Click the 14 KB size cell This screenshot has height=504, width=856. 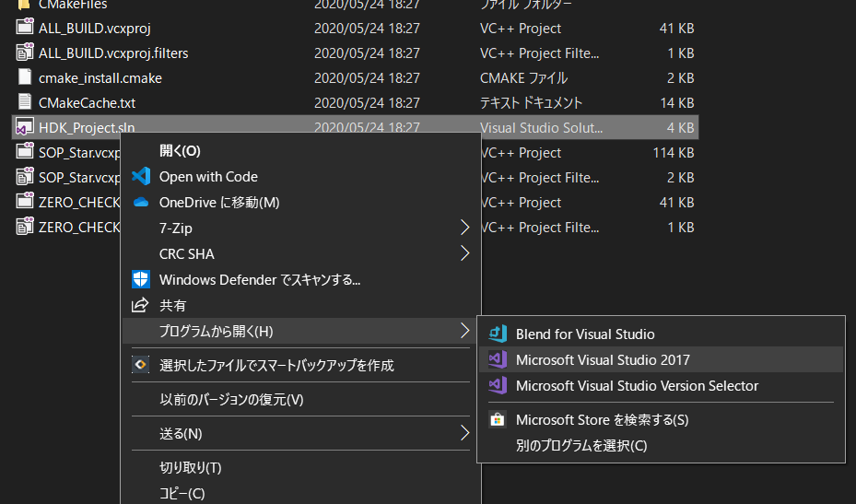pyautogui.click(x=677, y=102)
